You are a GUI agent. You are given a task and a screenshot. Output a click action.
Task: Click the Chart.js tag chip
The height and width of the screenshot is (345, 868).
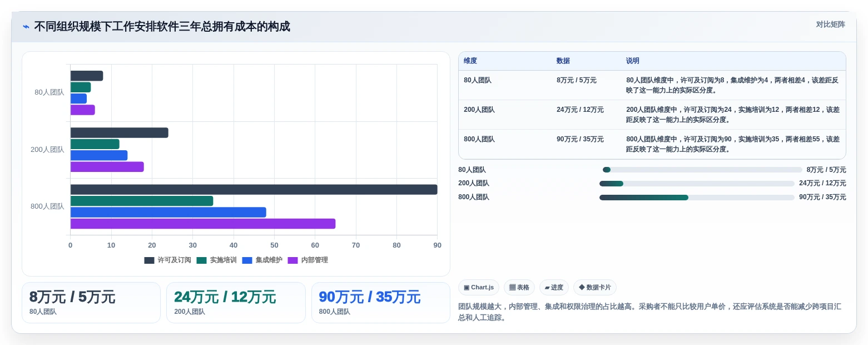click(479, 288)
